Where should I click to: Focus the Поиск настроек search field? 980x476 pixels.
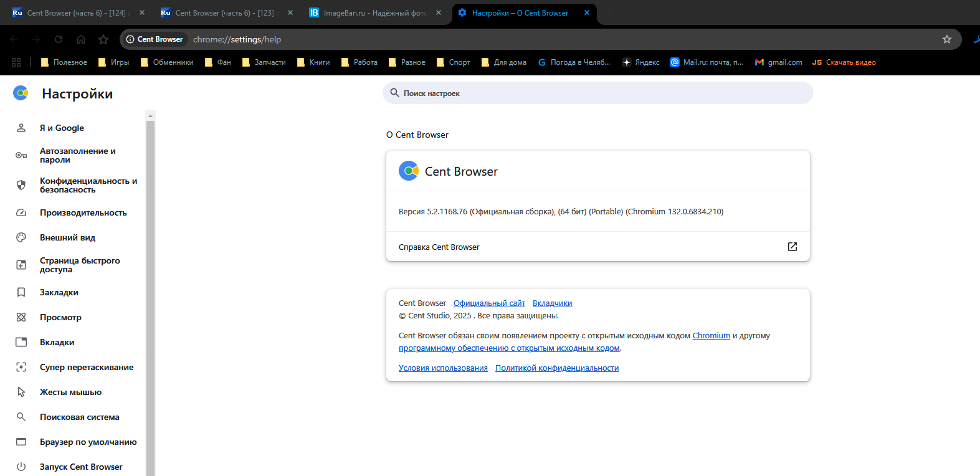598,93
